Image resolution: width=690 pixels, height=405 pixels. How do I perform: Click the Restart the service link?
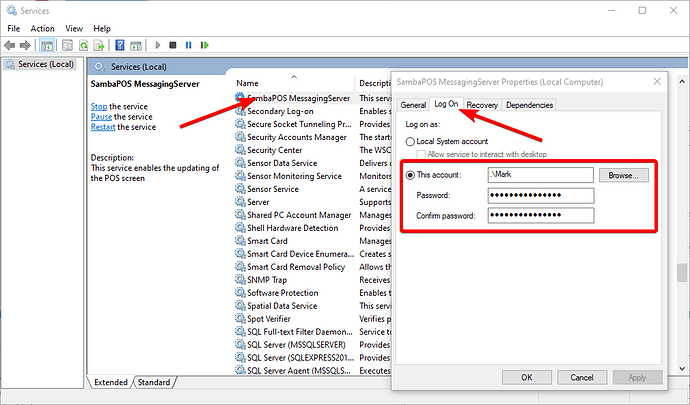(x=103, y=127)
